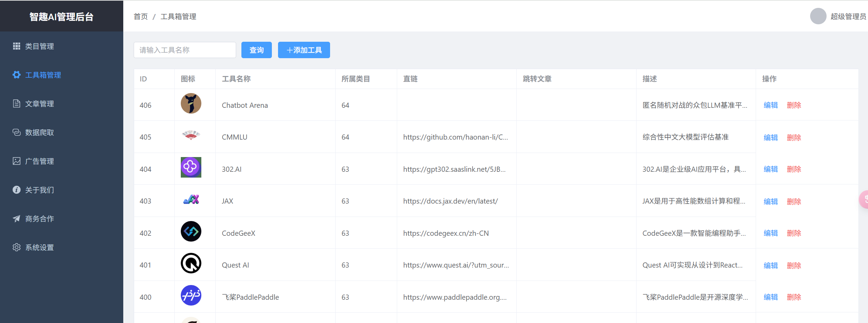Click the Quest AI logo image
This screenshot has width=868, height=323.
click(191, 263)
